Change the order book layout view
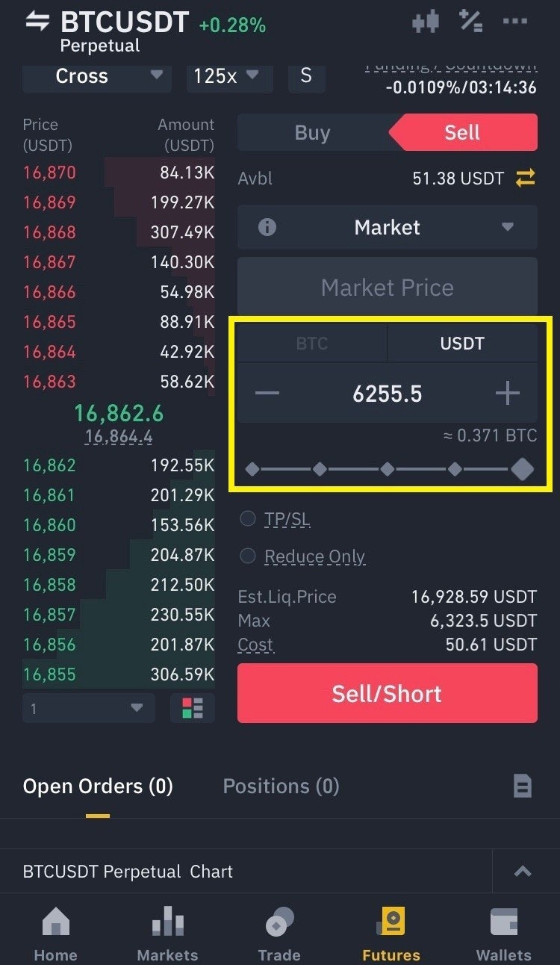 pyautogui.click(x=192, y=708)
